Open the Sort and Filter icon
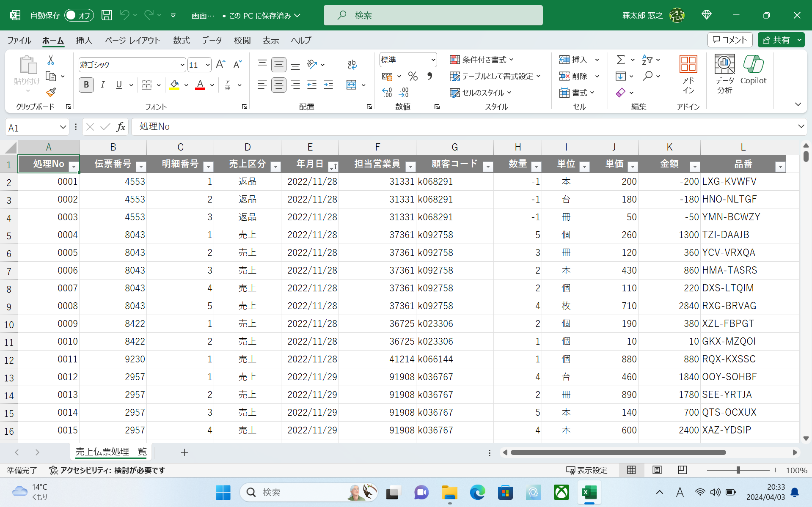The height and width of the screenshot is (507, 812). click(647, 60)
